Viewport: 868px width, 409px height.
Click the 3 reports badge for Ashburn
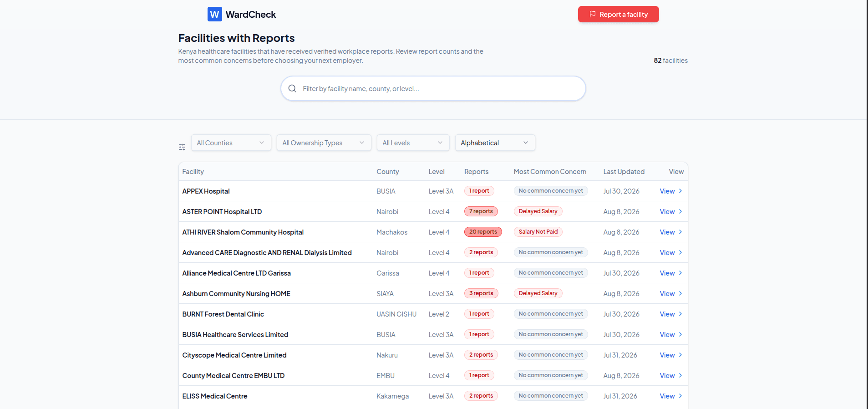pyautogui.click(x=481, y=293)
